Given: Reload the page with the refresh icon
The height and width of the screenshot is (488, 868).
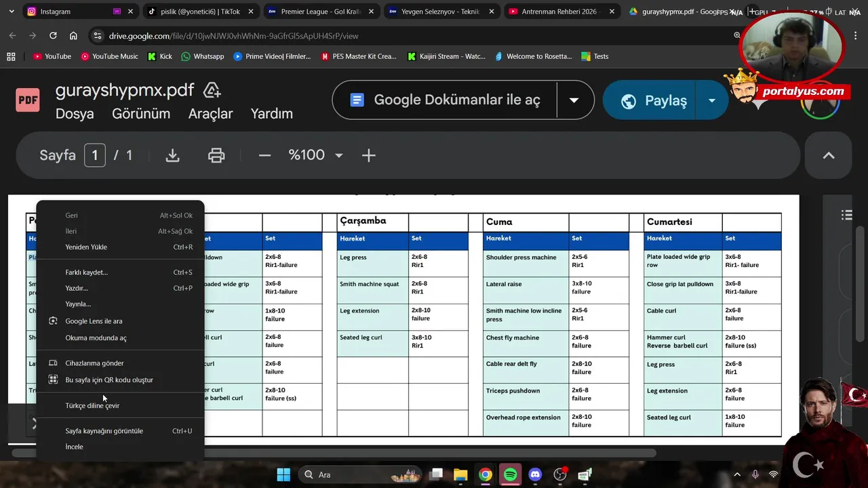Looking at the screenshot, I should (53, 36).
